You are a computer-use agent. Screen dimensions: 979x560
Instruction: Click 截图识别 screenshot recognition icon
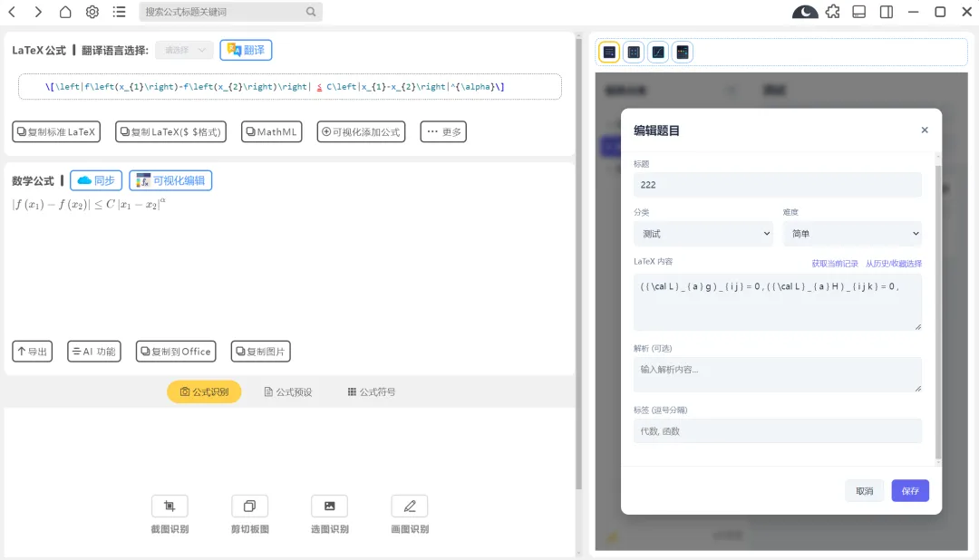(170, 507)
